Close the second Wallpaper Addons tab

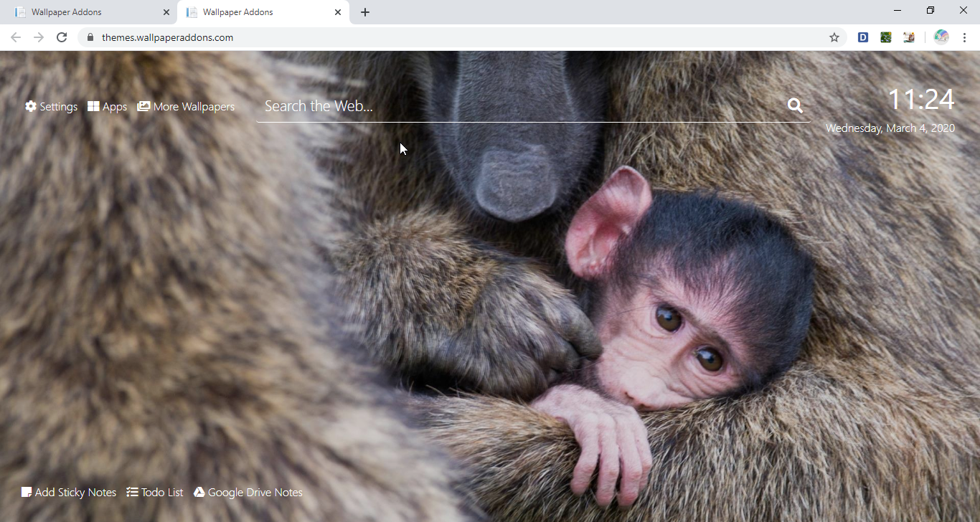[338, 12]
